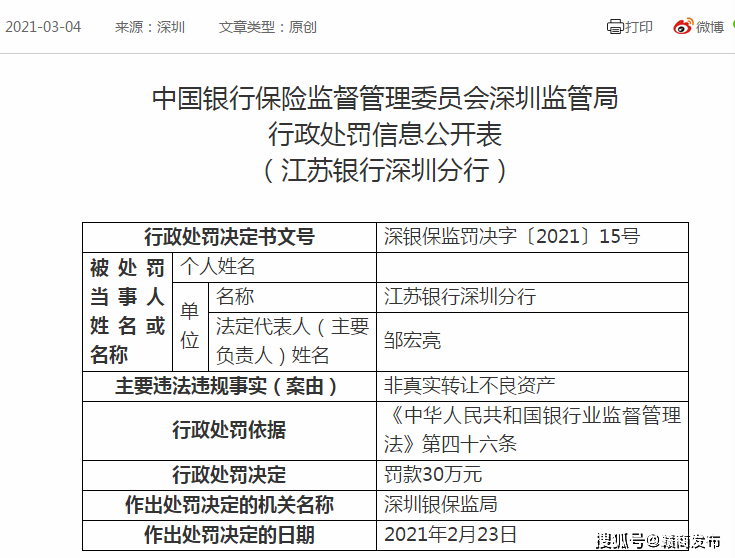
Task: Click the cell 法定代表人（主要负责人）姓名
Action: point(292,342)
